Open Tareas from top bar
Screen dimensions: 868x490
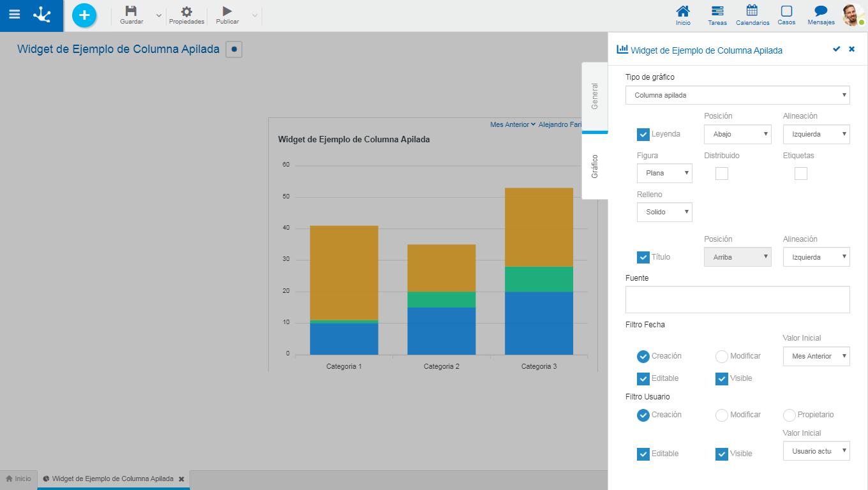click(717, 15)
